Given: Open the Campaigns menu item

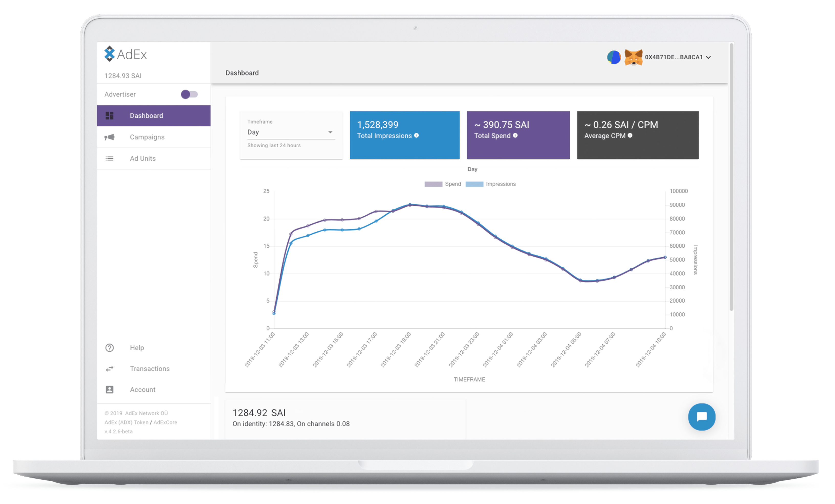Looking at the screenshot, I should 154,137.
